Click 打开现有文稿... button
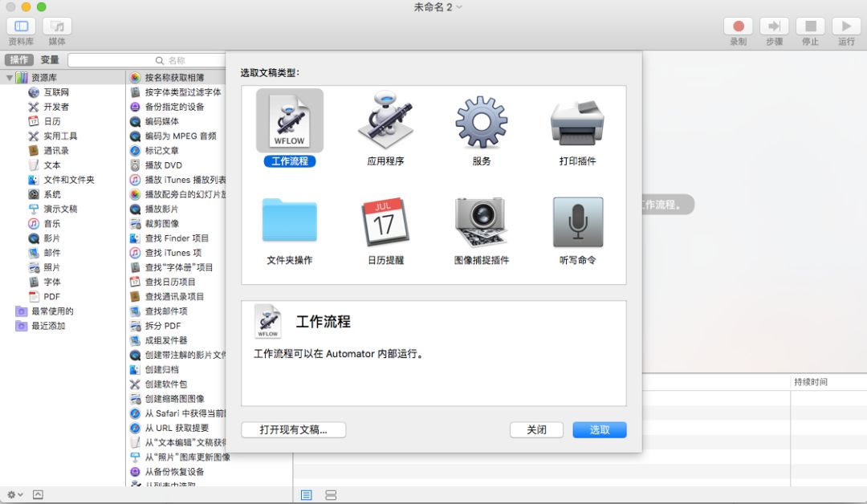Viewport: 867px width, 504px height. [x=293, y=430]
